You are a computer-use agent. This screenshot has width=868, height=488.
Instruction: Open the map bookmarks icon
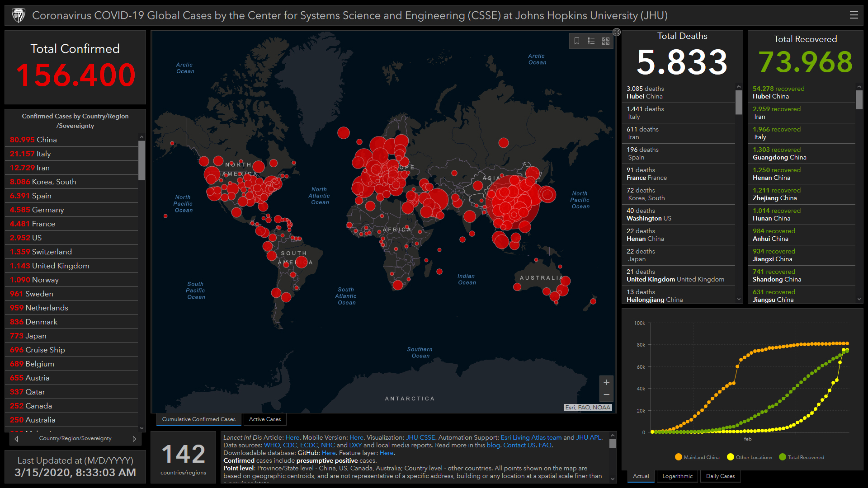[577, 41]
